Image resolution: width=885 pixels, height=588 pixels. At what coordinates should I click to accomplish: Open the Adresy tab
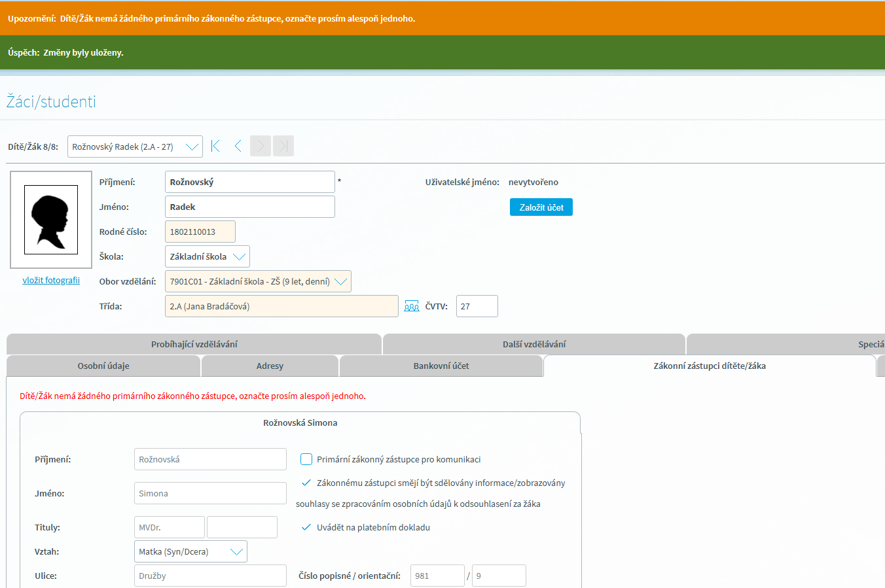(270, 366)
